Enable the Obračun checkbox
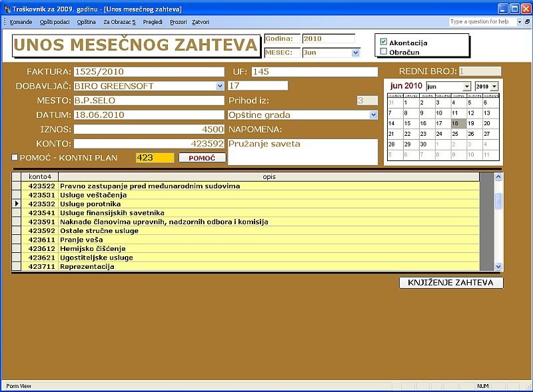 383,51
